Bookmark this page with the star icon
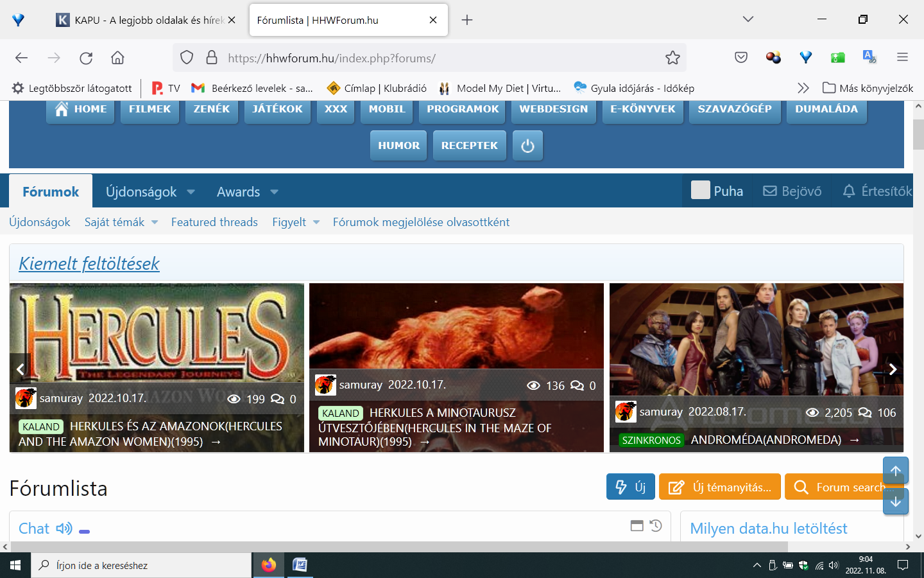This screenshot has height=578, width=924. coord(672,58)
